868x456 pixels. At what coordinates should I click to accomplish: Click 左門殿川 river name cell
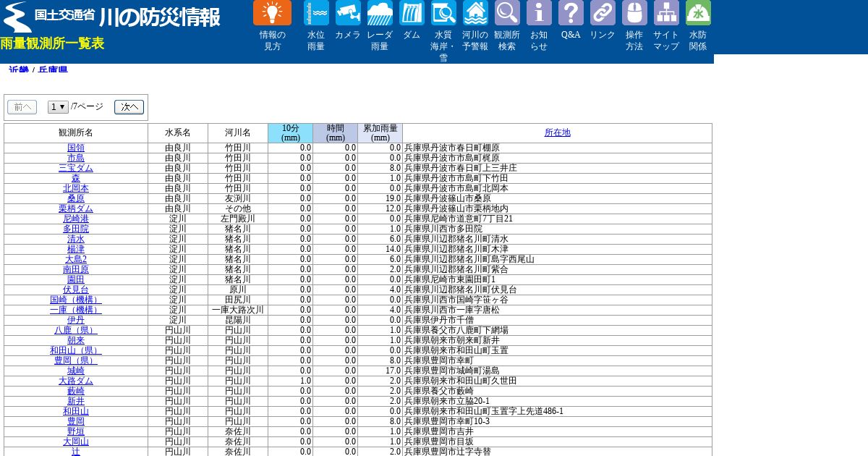pos(238,219)
